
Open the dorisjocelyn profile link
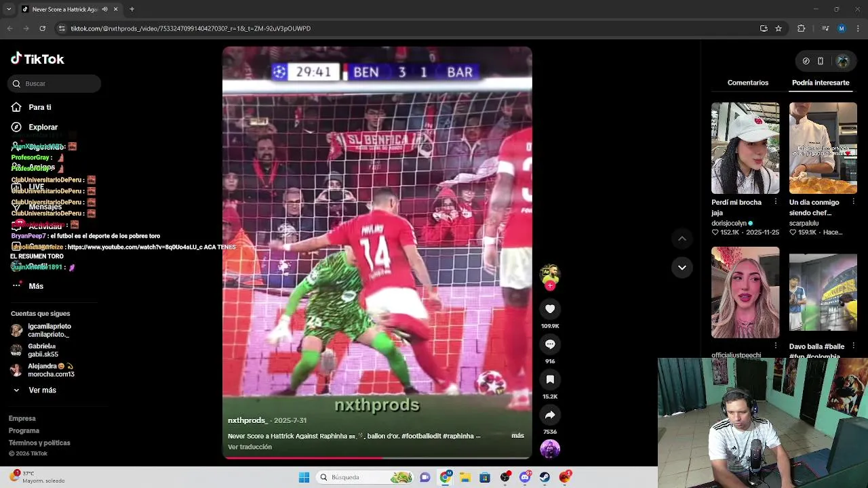point(729,223)
